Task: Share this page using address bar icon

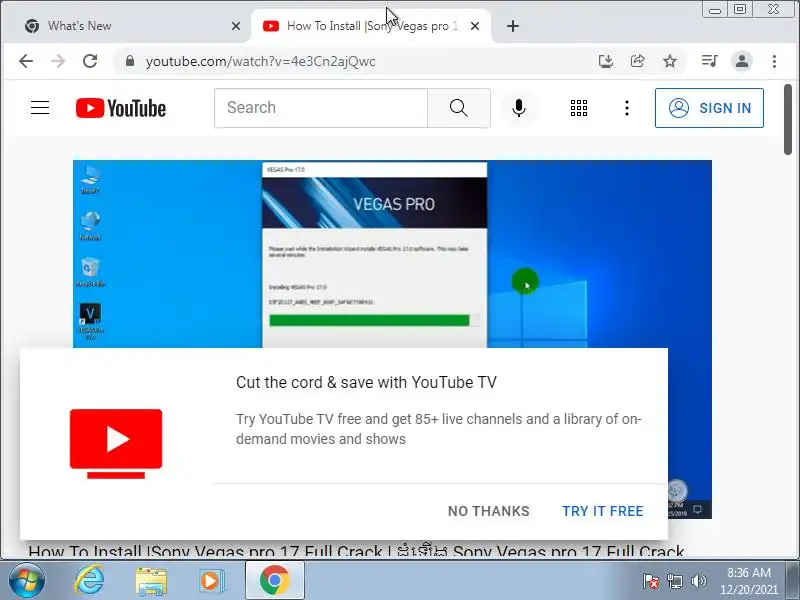Action: [x=637, y=61]
